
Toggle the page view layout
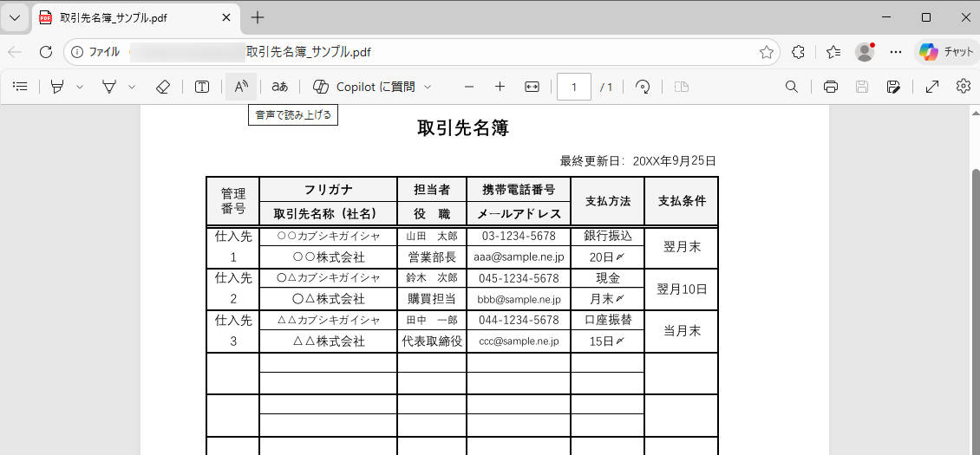682,87
